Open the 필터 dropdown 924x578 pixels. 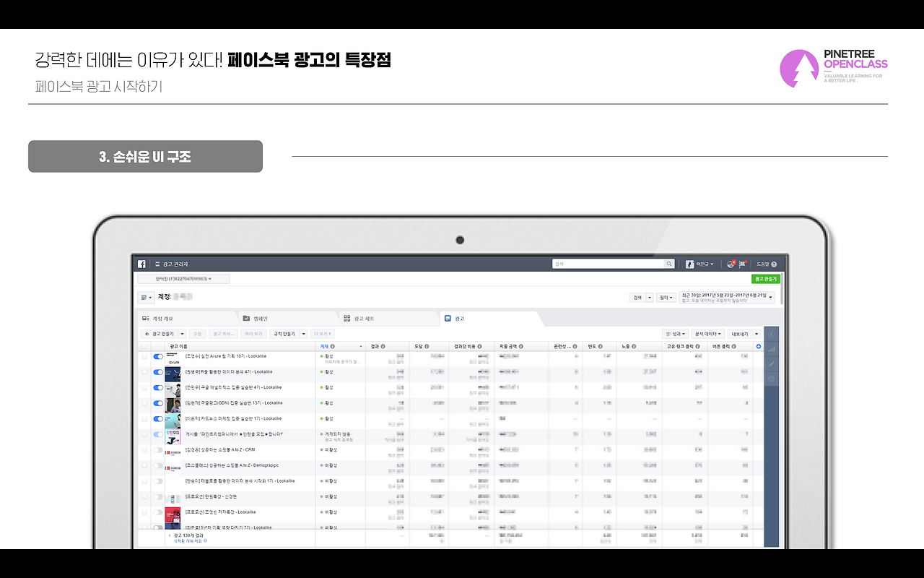point(666,298)
